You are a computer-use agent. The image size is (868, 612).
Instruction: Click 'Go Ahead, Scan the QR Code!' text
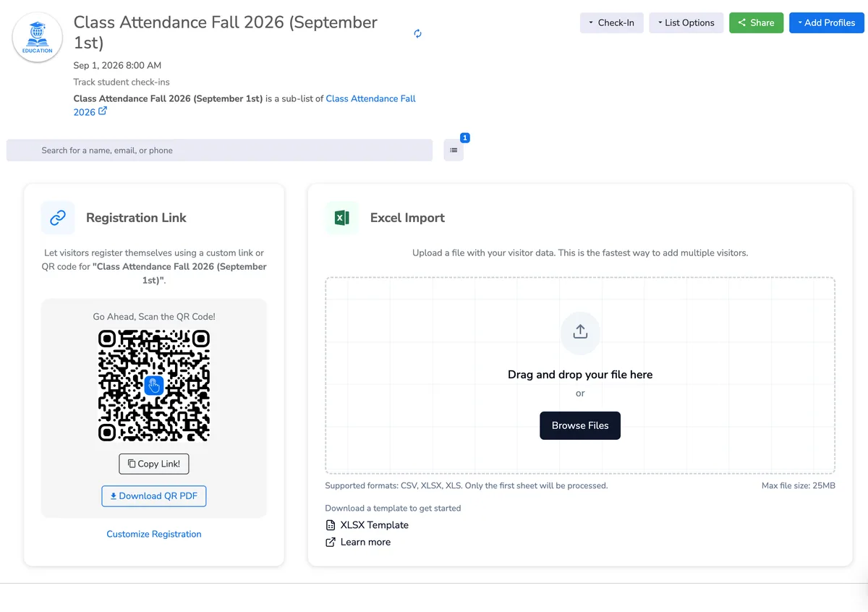pyautogui.click(x=154, y=316)
